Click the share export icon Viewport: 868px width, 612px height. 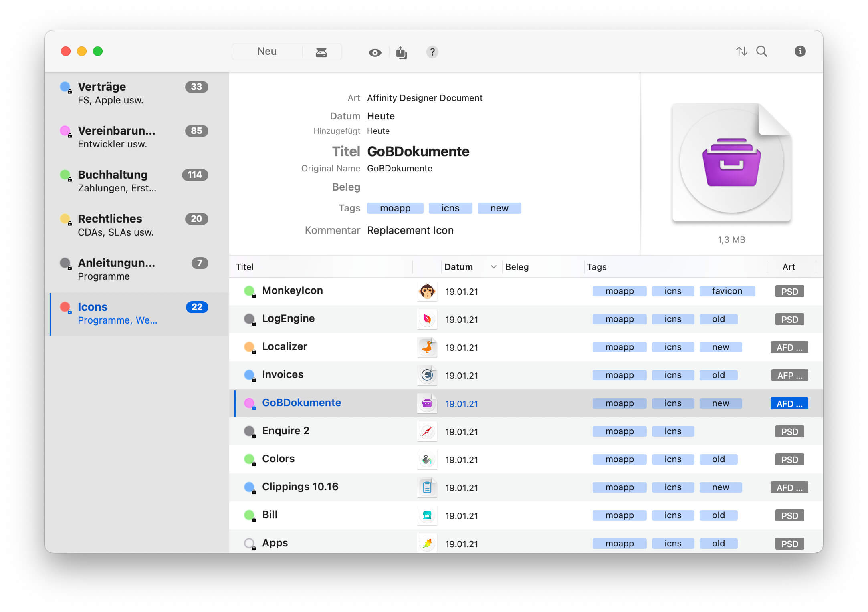pyautogui.click(x=401, y=52)
